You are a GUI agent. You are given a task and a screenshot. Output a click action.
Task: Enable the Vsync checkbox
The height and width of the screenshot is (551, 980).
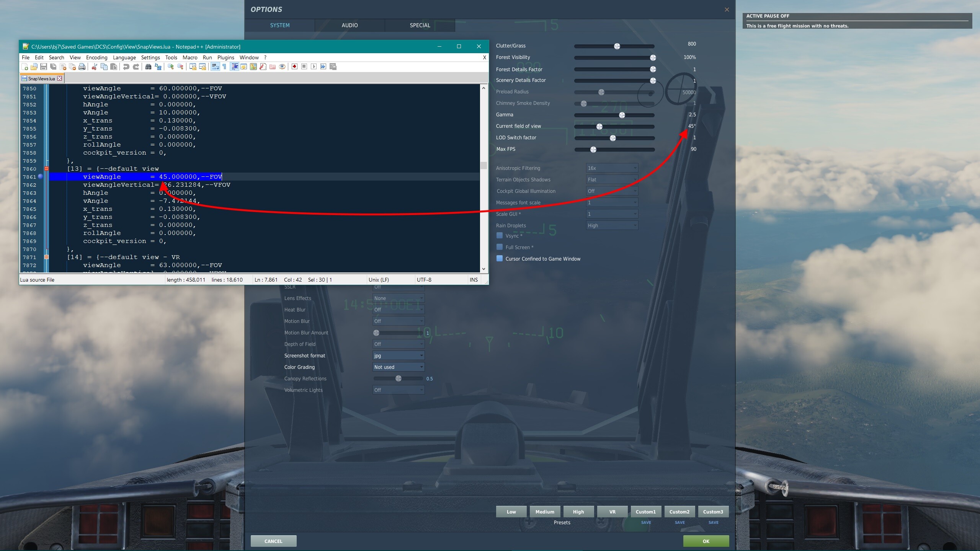tap(500, 236)
